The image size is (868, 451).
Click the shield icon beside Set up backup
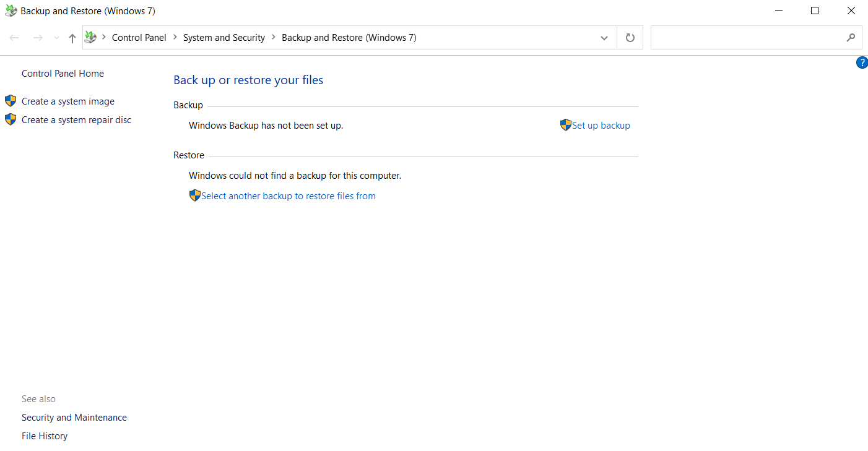pyautogui.click(x=565, y=124)
